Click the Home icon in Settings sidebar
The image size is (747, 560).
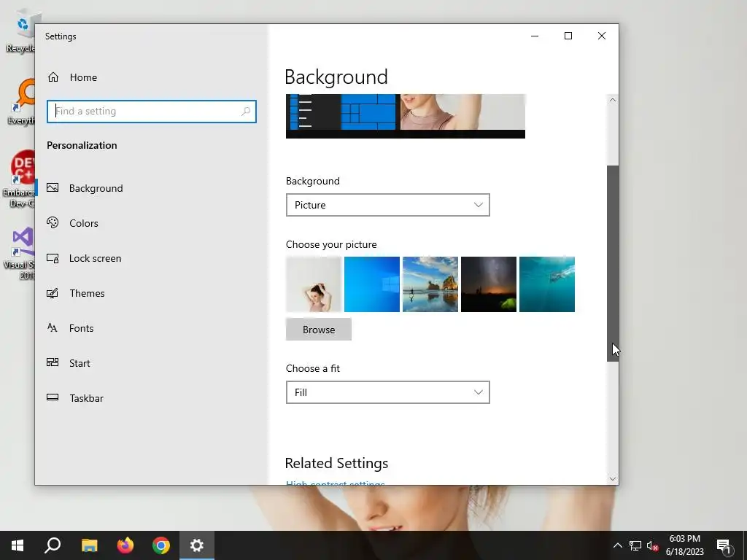(x=53, y=77)
